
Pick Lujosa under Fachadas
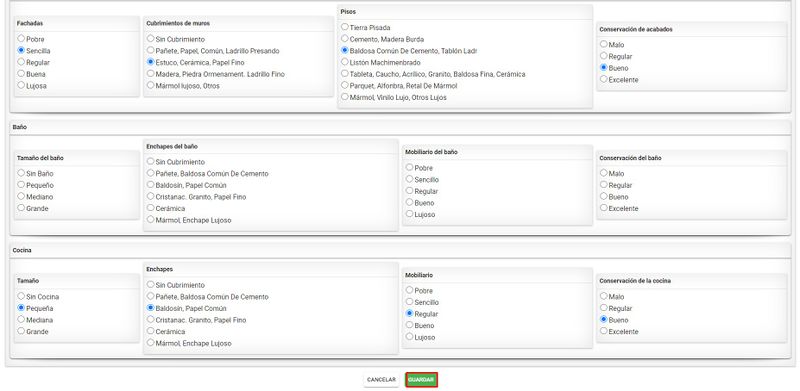[21, 85]
